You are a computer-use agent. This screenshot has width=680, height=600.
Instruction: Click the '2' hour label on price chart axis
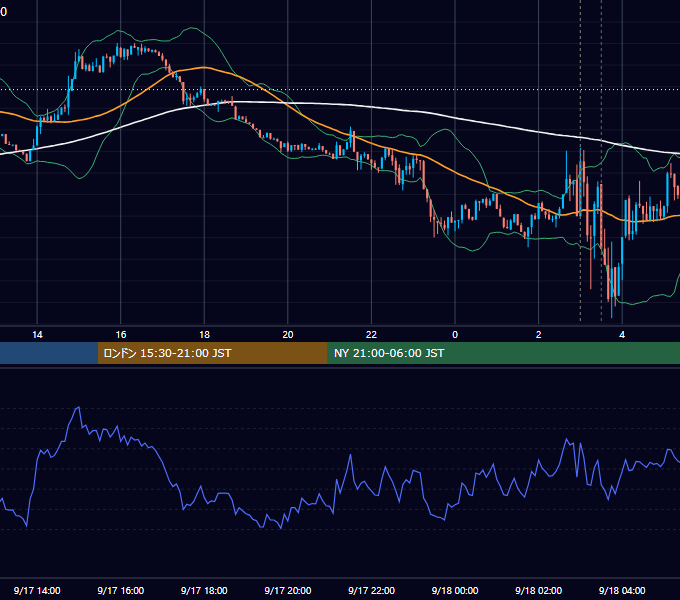[539, 335]
